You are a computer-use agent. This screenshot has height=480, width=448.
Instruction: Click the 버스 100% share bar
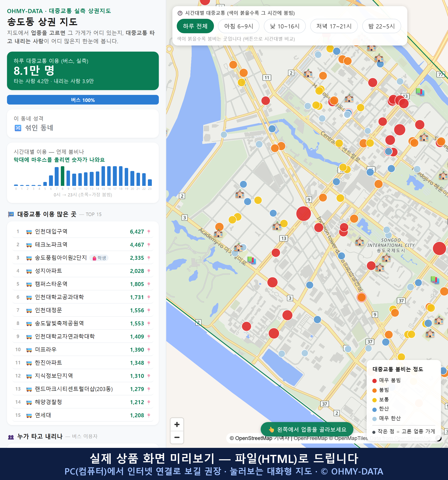point(83,100)
